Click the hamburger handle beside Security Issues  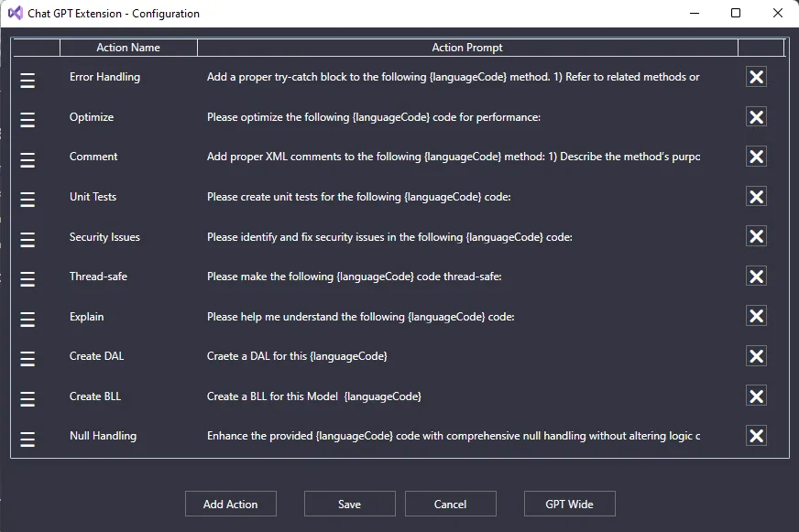tap(27, 240)
